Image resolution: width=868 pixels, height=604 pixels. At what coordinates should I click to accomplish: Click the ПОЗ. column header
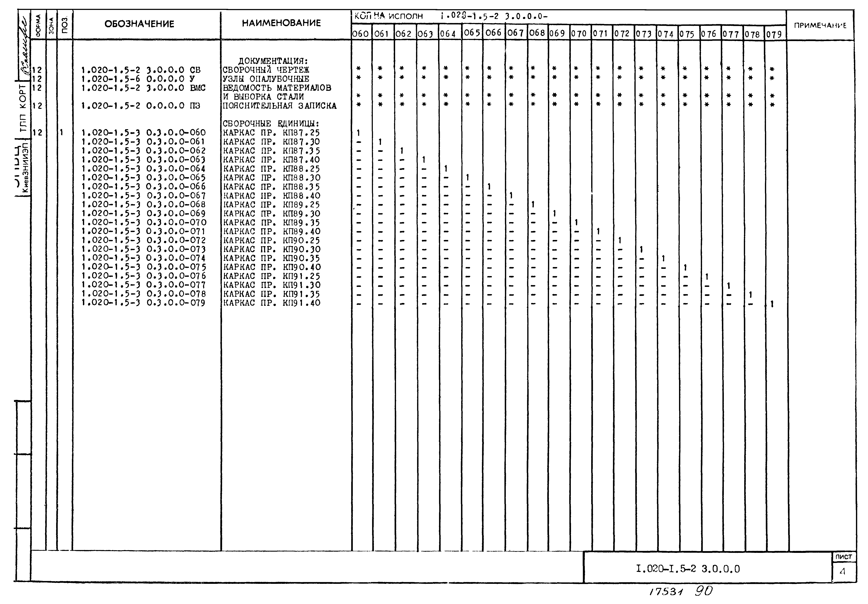(x=65, y=24)
